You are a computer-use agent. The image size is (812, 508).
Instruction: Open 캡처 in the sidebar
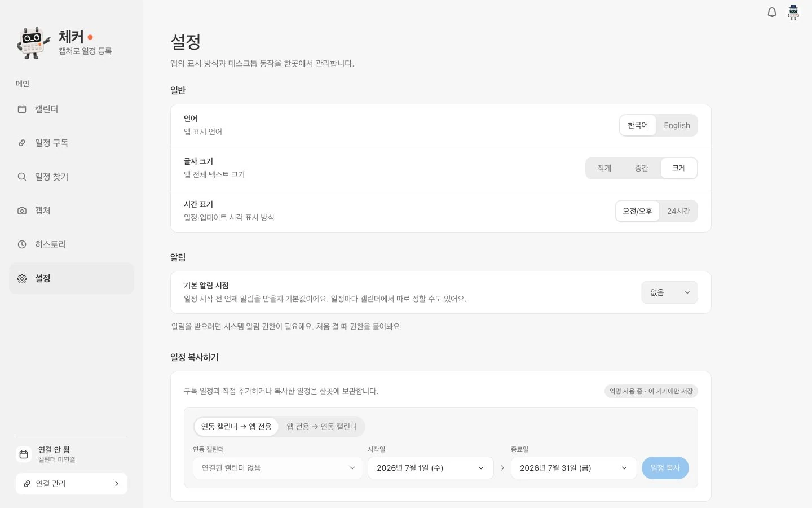tap(72, 211)
